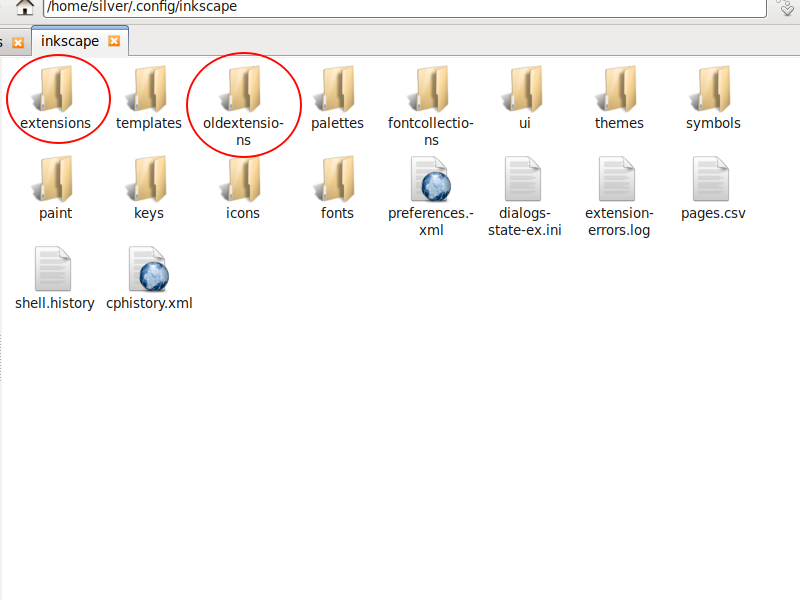Screen dimensions: 800x600
Task: Select the dialogs-state-ex.ini file icon
Action: click(x=523, y=179)
